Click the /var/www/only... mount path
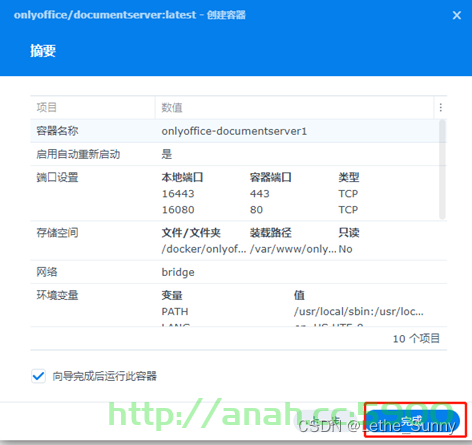The image size is (472, 445). (x=293, y=249)
